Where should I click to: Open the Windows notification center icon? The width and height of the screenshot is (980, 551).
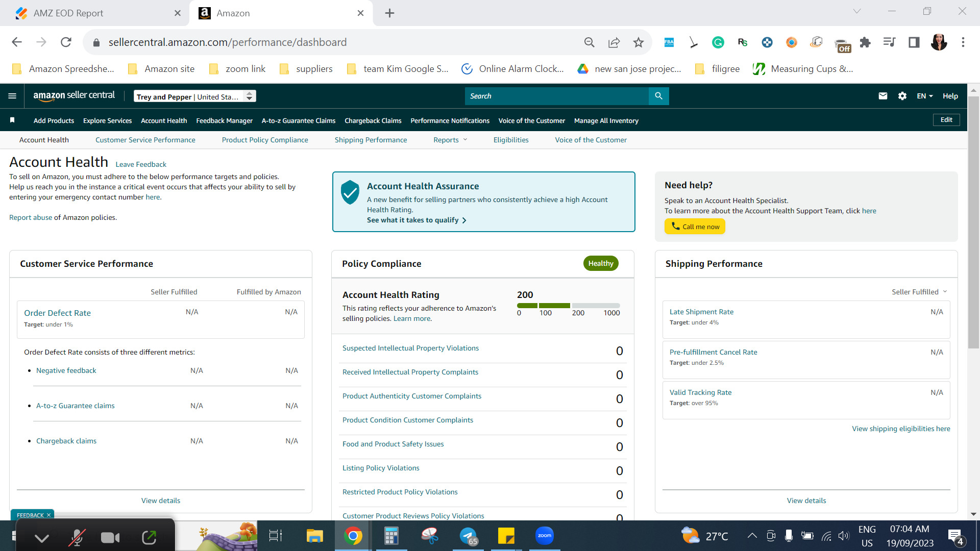[x=956, y=537]
